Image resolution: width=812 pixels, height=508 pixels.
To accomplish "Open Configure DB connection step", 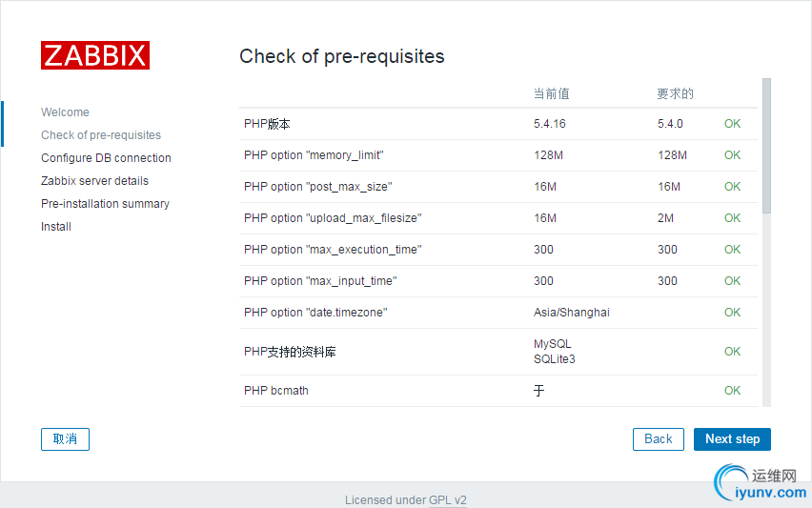I will click(x=106, y=158).
